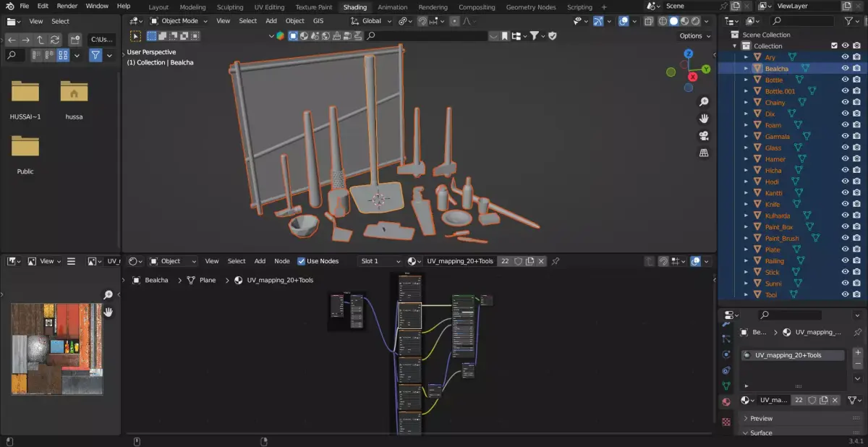Switch perspective/orthographic grid gizmo
This screenshot has height=447, width=868.
click(x=704, y=153)
